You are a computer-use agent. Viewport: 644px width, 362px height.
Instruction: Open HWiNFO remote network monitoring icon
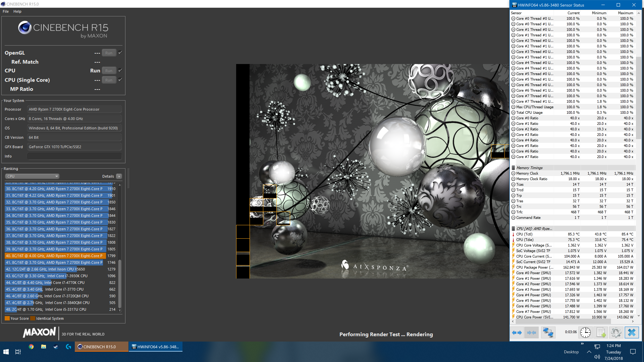[x=548, y=333]
